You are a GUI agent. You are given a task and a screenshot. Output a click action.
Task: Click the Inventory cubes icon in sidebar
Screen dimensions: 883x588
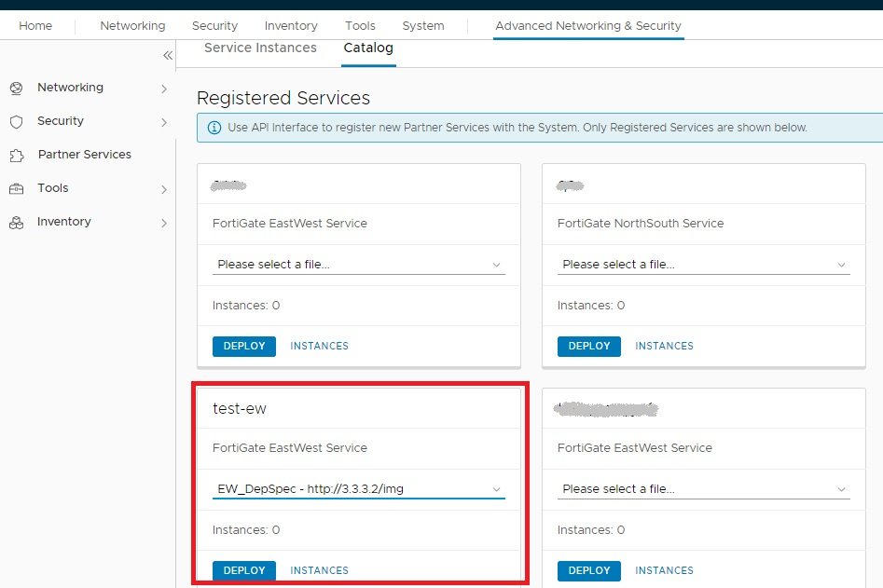coord(17,223)
